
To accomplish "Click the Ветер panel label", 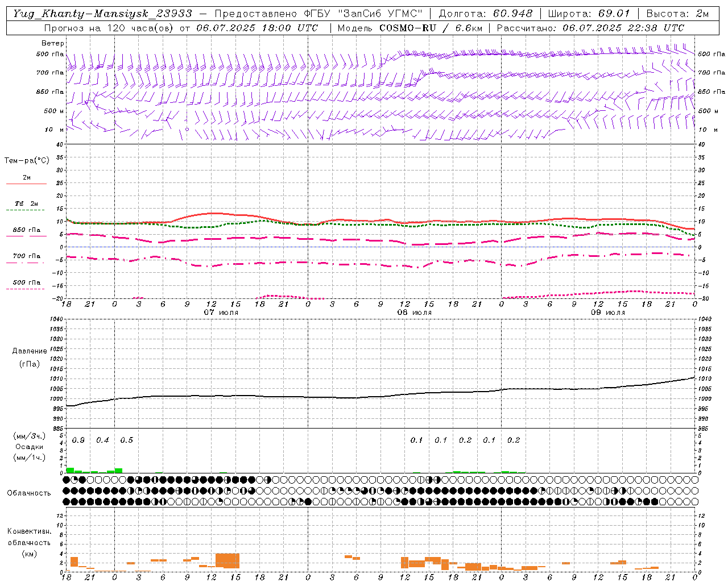I will click(x=53, y=43).
